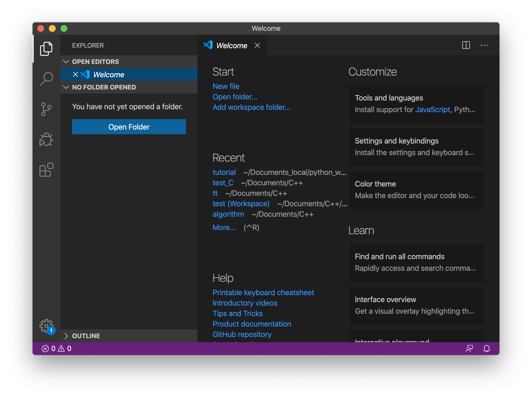The image size is (532, 398).
Task: Click the Tools and languages heading
Action: pyautogui.click(x=389, y=98)
